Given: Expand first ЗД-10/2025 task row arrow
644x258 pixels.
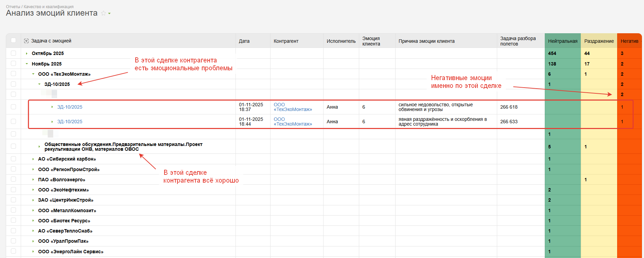Looking at the screenshot, I should (52, 107).
